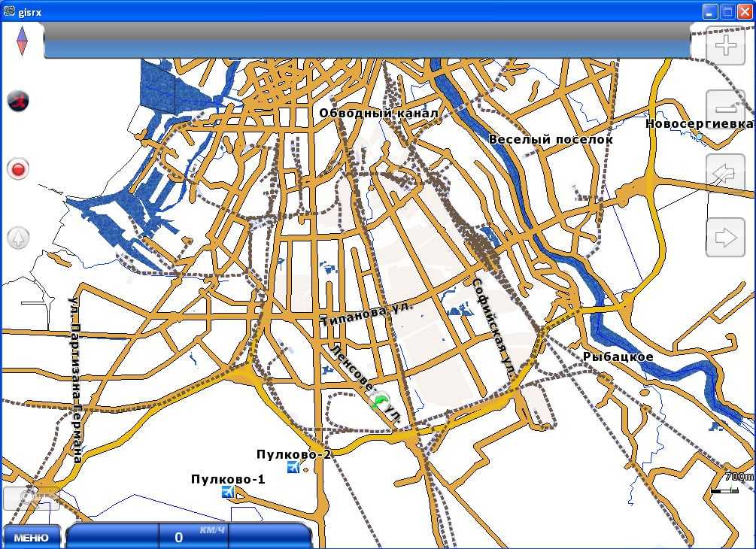Click the top blue information bar
This screenshot has height=549, width=756.
point(367,41)
